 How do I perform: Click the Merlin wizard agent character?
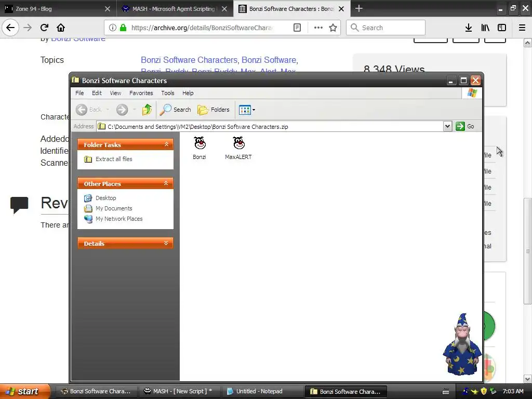click(x=462, y=344)
